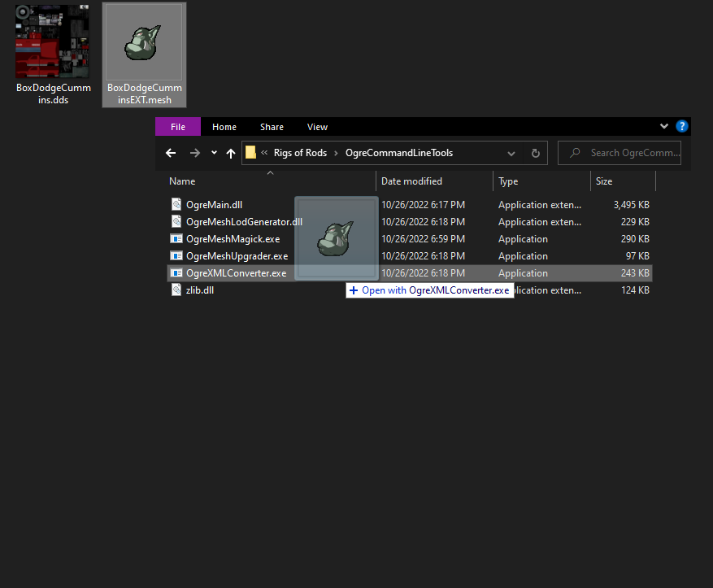
Task: Refresh the OgreCommandLineTools folder
Action: point(536,153)
